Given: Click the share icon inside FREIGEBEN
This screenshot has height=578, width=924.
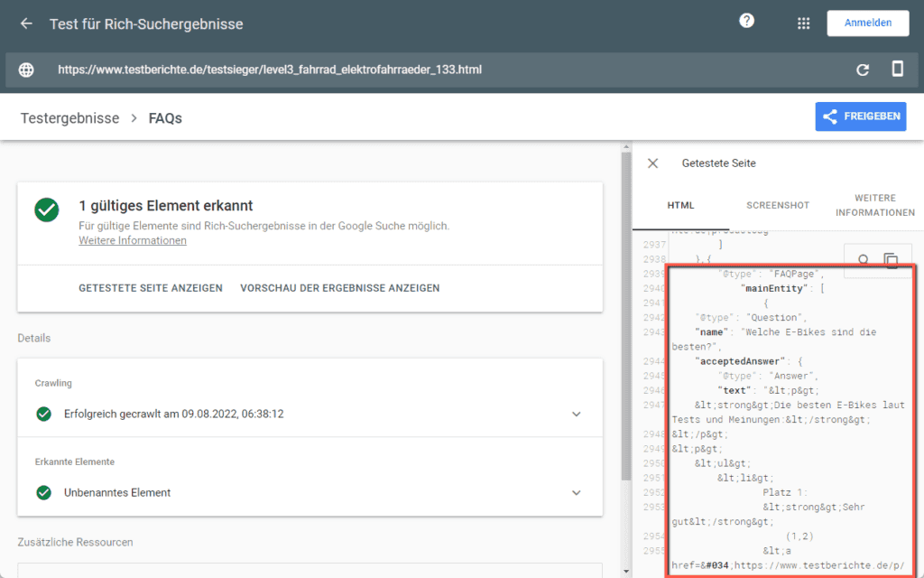Looking at the screenshot, I should [x=830, y=117].
